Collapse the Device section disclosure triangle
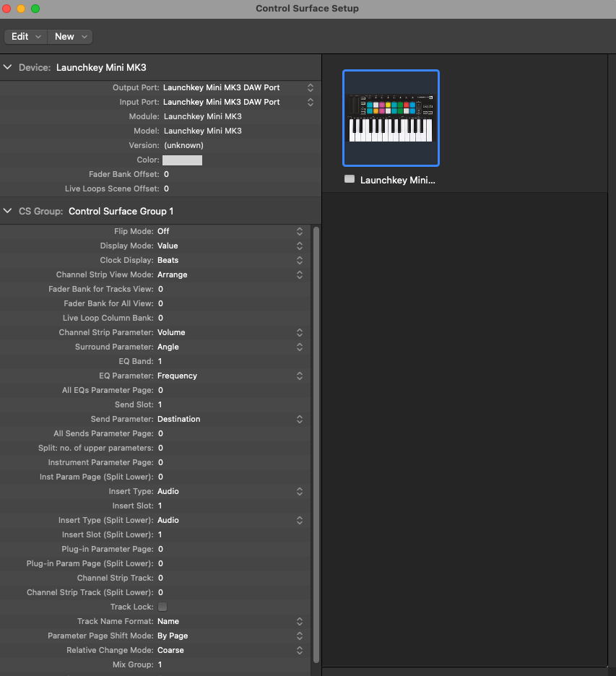The width and height of the screenshot is (616, 676). click(x=7, y=67)
